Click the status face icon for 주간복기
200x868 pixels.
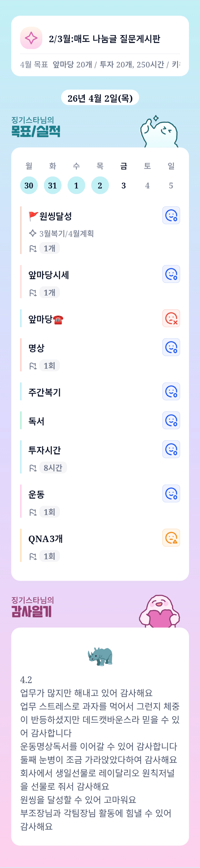(x=171, y=391)
